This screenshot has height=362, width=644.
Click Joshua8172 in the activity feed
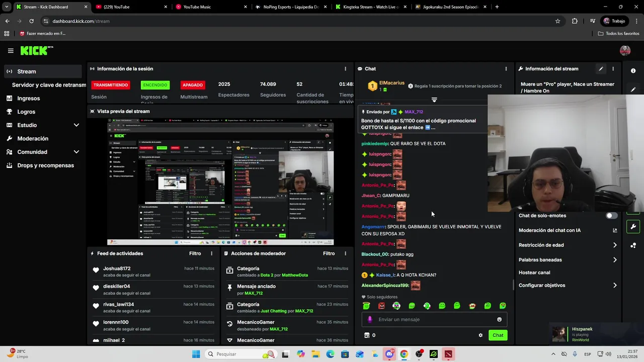click(x=117, y=268)
